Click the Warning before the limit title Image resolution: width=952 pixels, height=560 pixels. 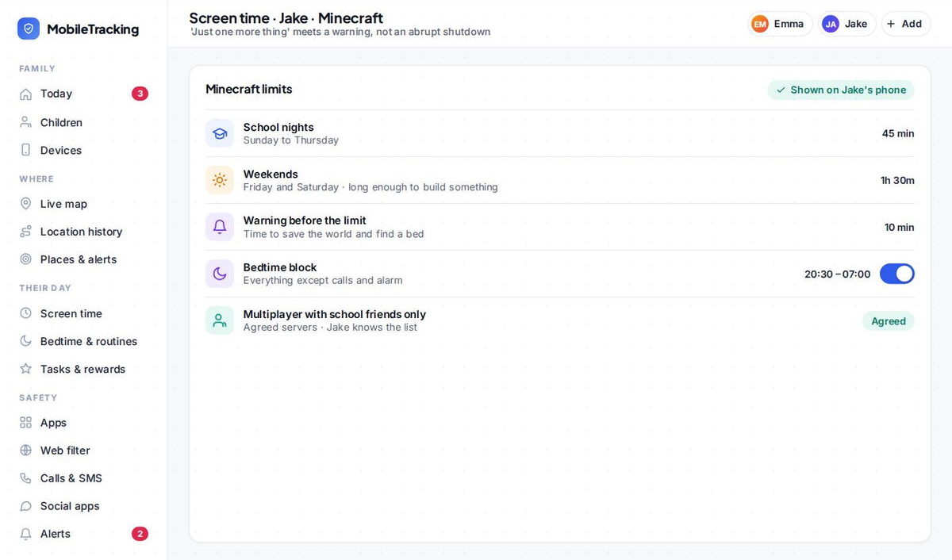305,221
